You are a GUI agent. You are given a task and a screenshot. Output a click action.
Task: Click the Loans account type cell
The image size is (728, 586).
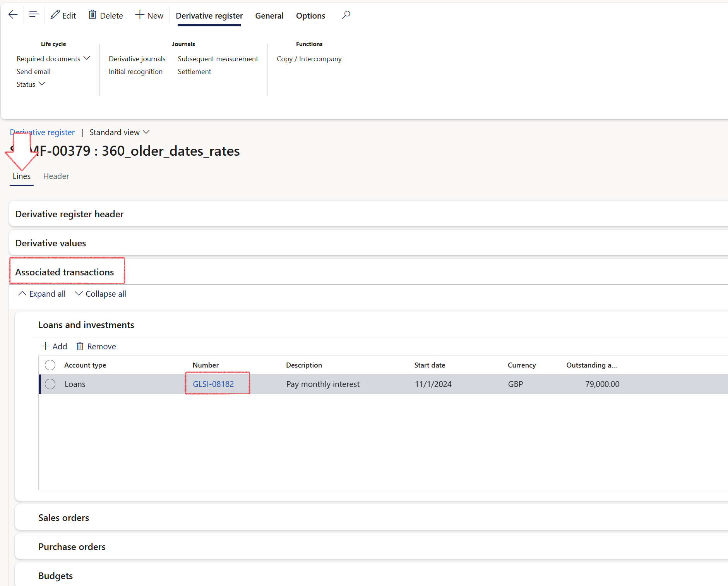pos(75,384)
